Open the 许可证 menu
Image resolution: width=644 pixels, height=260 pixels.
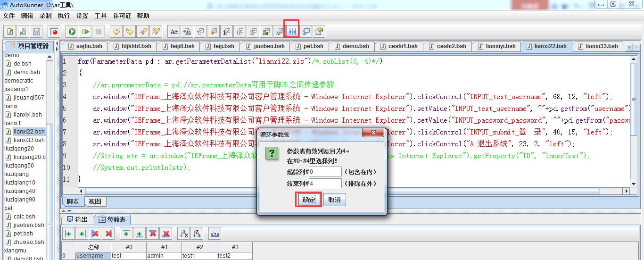(x=122, y=16)
